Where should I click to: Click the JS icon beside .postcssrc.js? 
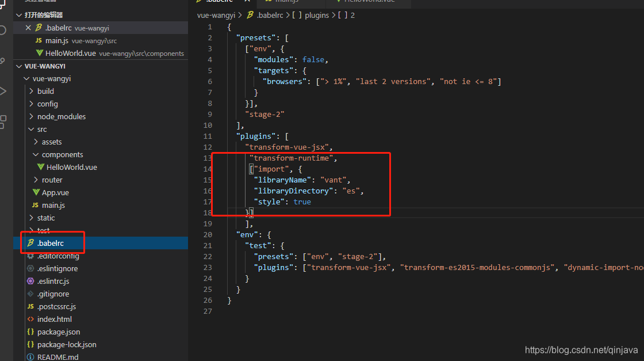click(x=30, y=306)
